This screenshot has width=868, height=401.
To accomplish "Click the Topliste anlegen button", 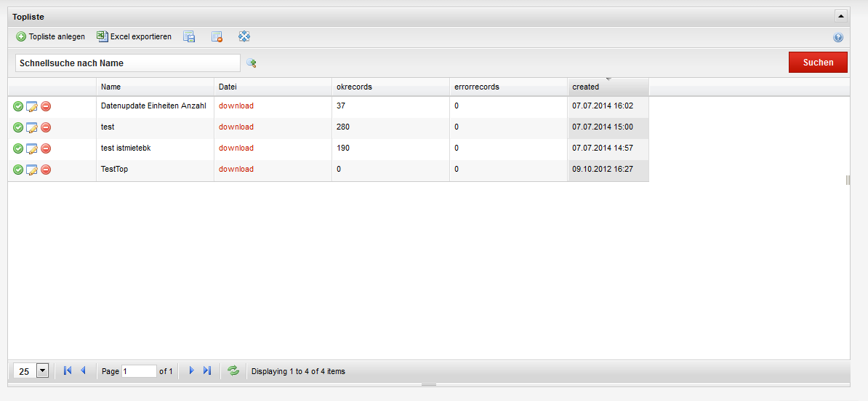I will (x=51, y=36).
